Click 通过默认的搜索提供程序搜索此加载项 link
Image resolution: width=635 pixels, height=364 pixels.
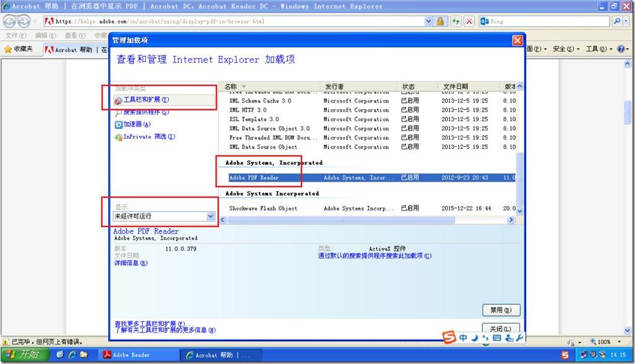374,256
